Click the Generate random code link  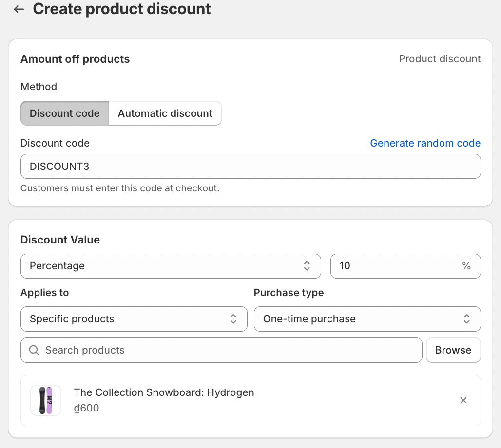[x=425, y=143]
